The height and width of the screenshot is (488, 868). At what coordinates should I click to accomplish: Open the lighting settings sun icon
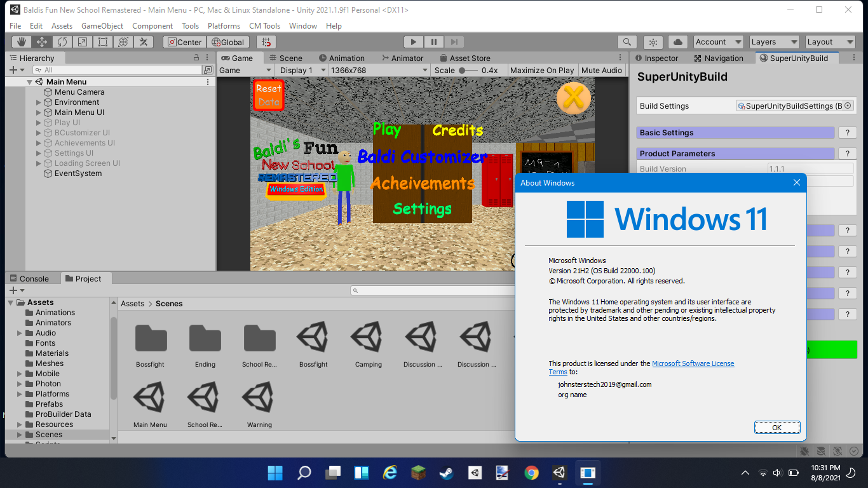coord(653,42)
